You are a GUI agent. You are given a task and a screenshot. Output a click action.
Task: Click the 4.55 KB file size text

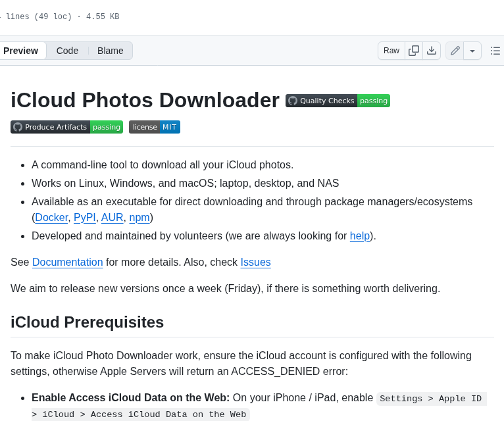103,16
